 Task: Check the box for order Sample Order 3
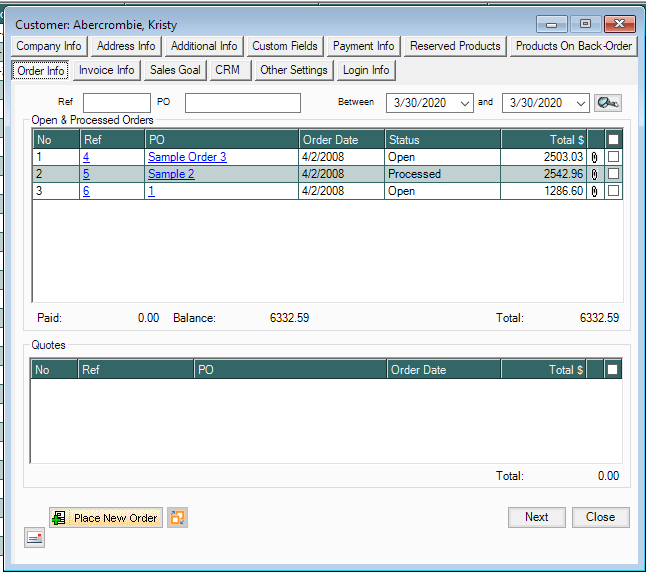coord(613,157)
